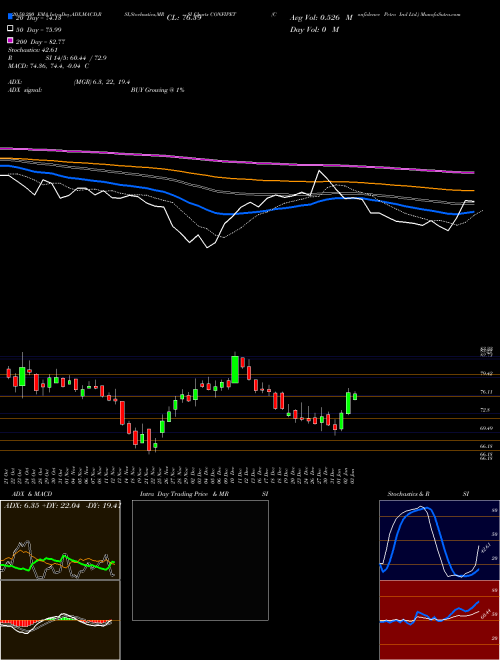The image size is (500, 660).
Task: Open the red RSI chart panel
Action: [x=439, y=620]
